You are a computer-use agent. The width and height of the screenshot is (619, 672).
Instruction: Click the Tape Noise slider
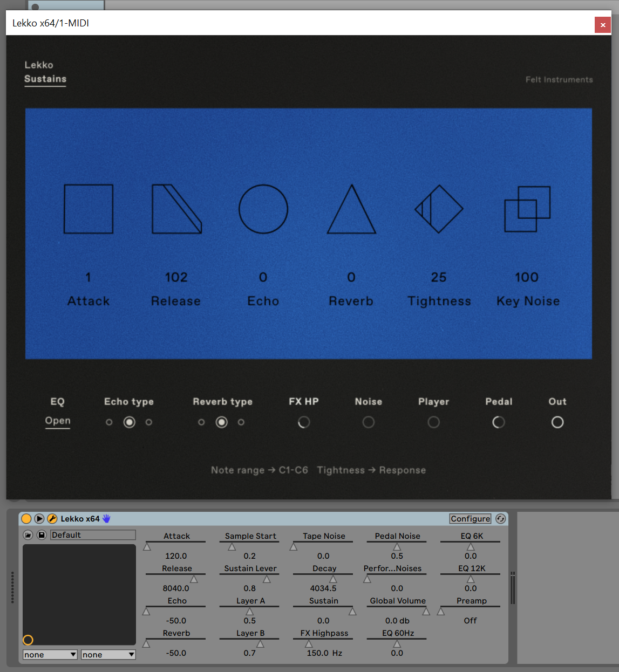pos(323,546)
